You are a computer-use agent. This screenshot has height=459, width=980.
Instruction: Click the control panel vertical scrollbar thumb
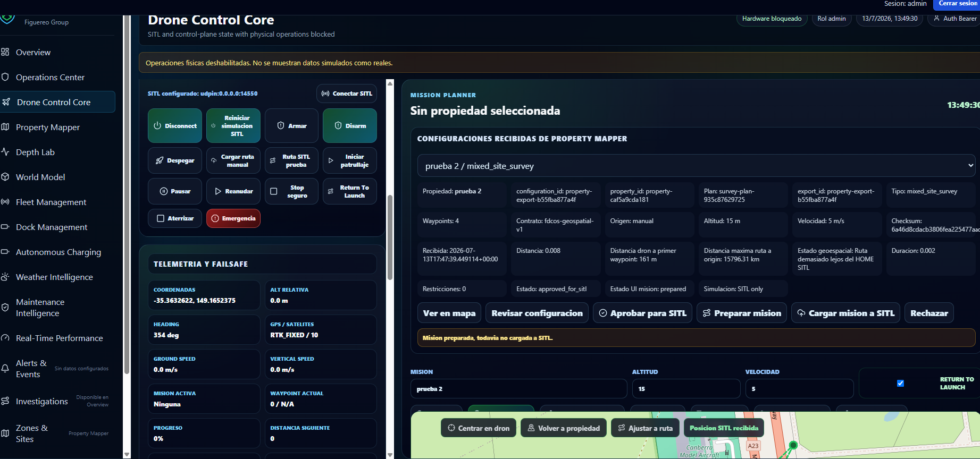390,237
